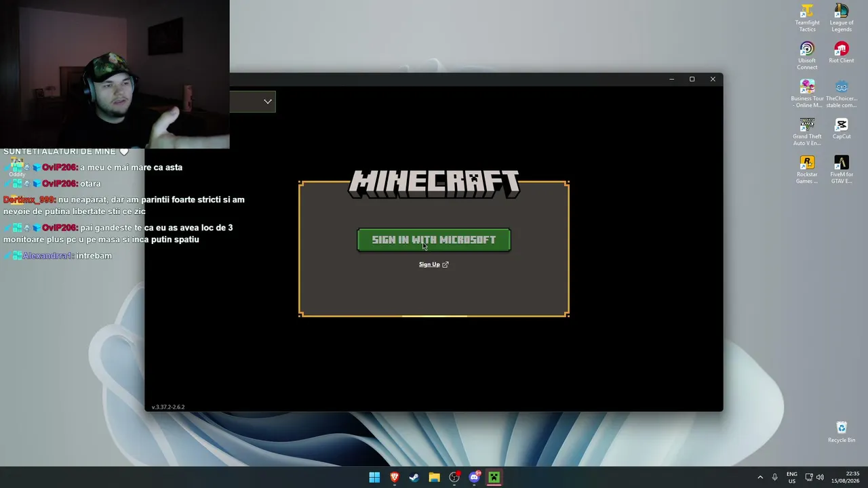Select the Grand Theft Auto V shortcut
This screenshot has width=868, height=488.
(x=807, y=132)
